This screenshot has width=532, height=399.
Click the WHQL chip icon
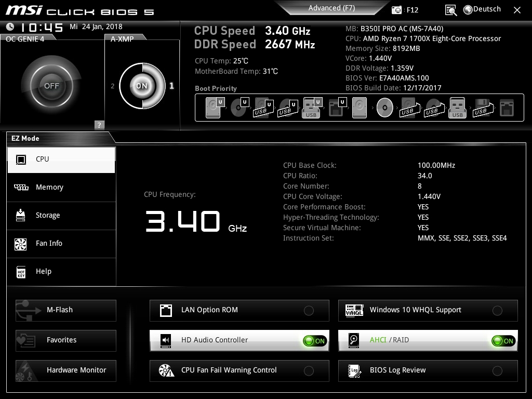click(354, 310)
